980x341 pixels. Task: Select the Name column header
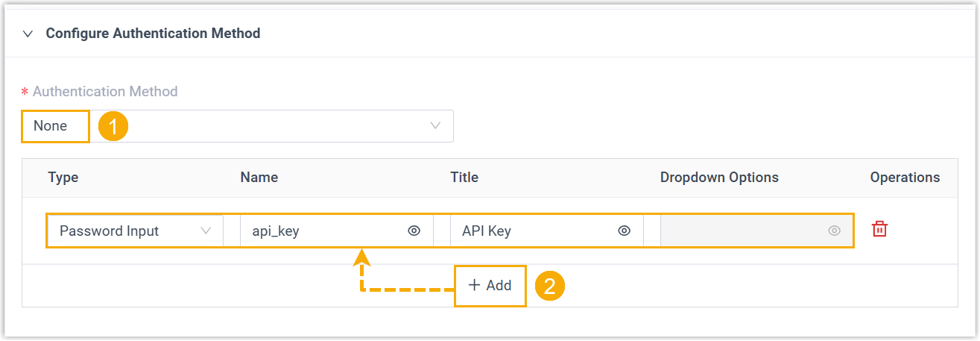259,178
